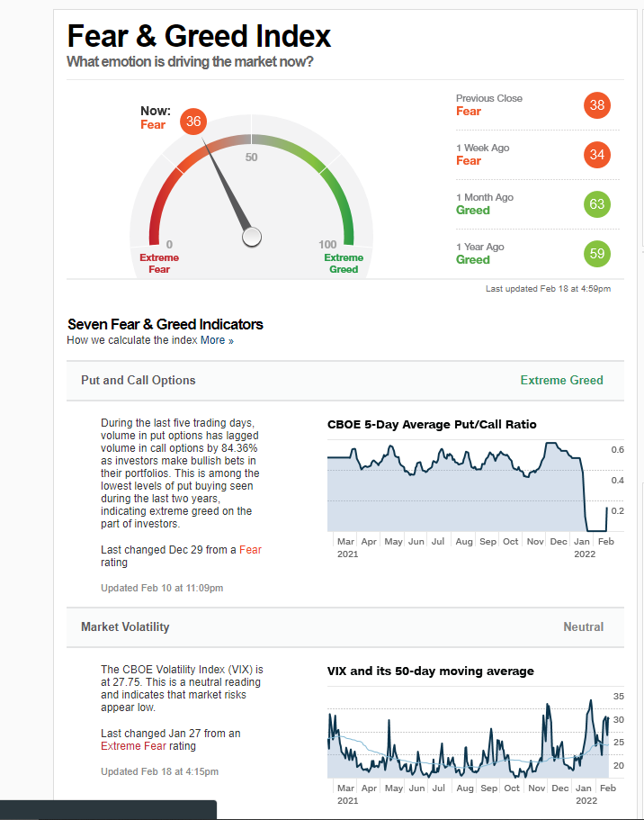
Task: Click the Extreme Greed label on the gauge
Action: pos(344,263)
